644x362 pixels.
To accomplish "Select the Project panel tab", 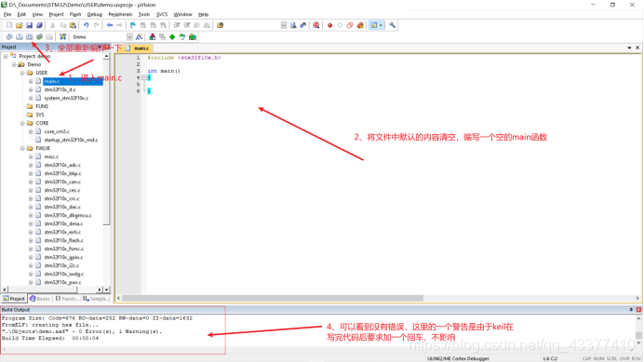I will click(14, 299).
